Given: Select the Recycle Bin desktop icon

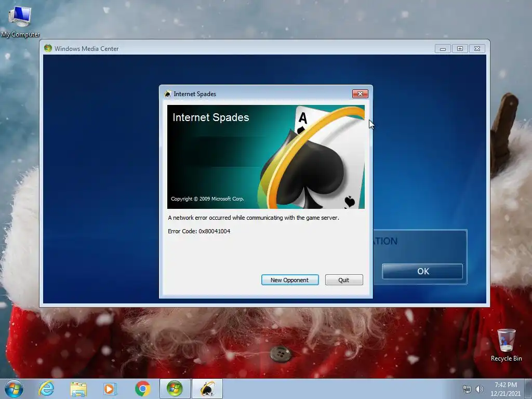Looking at the screenshot, I should 506,345.
